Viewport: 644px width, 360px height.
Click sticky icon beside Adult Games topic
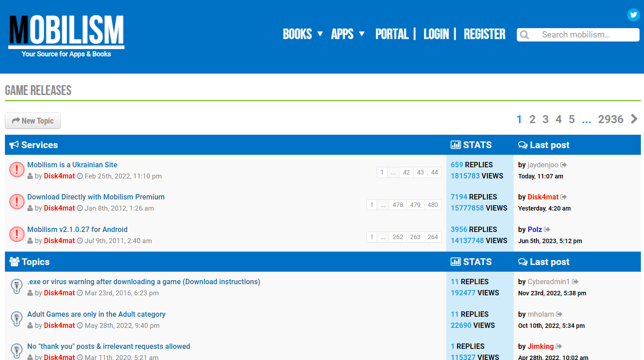click(x=17, y=319)
